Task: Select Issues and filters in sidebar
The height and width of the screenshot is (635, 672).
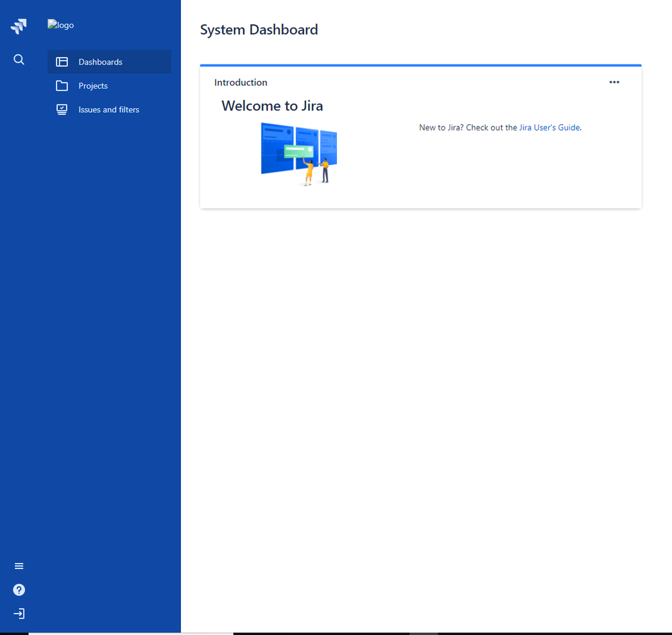Action: [x=109, y=110]
